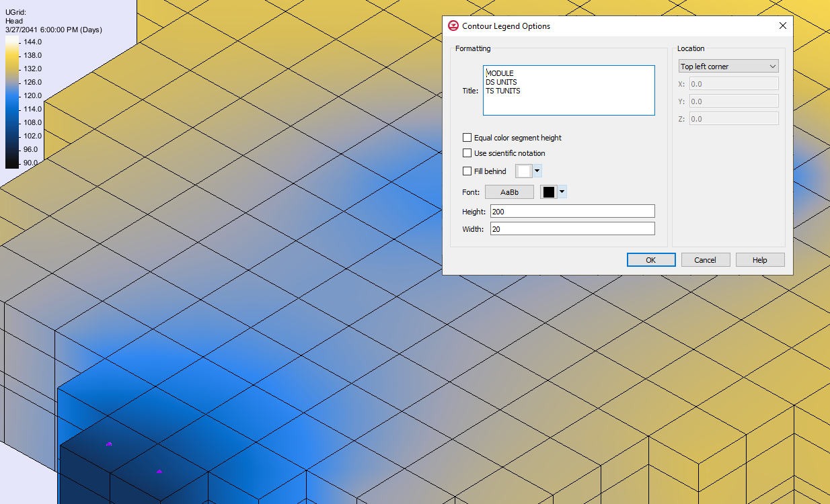Click the Contour Legend Options dialog icon

point(453,26)
